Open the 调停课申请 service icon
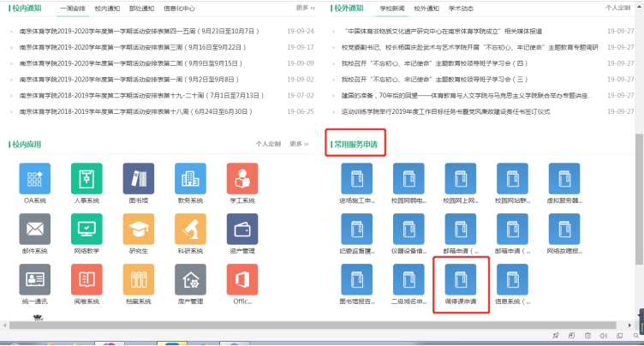 pos(461,279)
